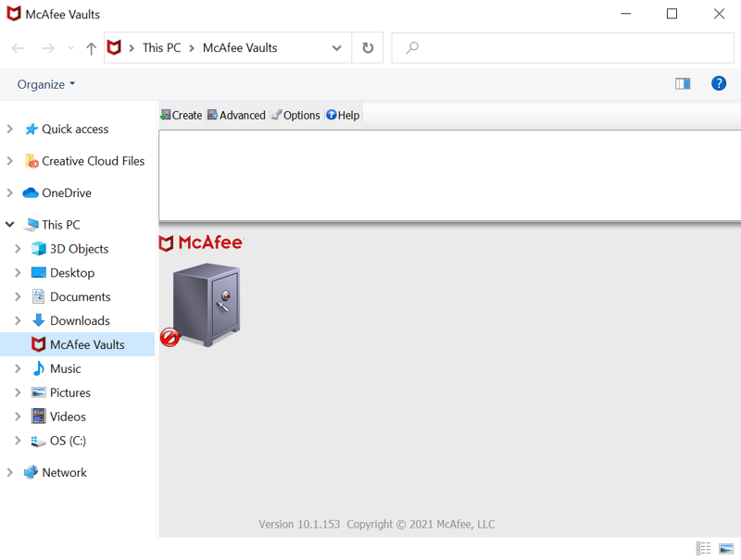Expand the OS (C:) drive node

(x=18, y=441)
